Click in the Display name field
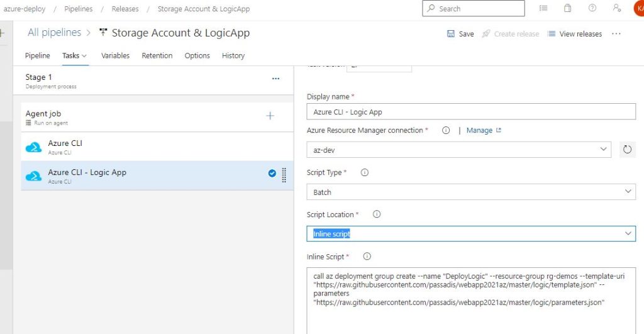The width and height of the screenshot is (644, 334). click(471, 112)
